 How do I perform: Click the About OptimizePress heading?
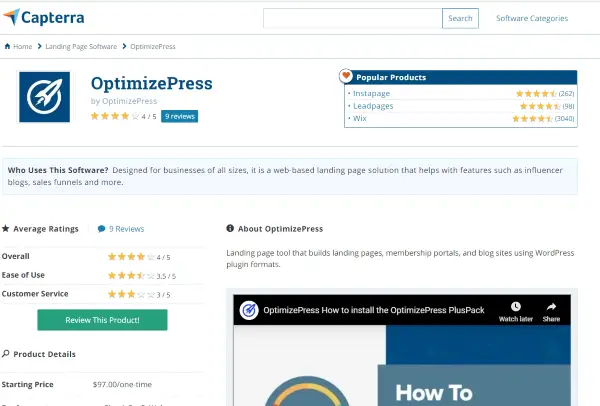coord(280,229)
